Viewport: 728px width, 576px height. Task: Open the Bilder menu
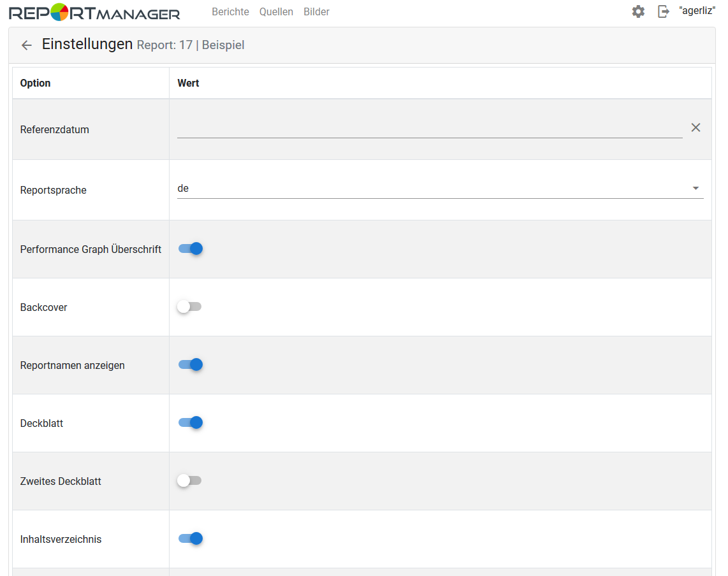(317, 11)
